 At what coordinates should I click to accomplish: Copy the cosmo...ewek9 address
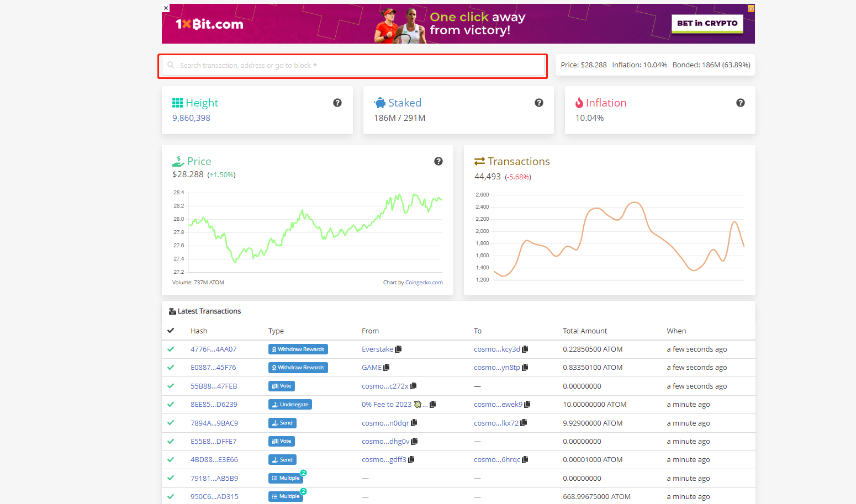pyautogui.click(x=527, y=405)
